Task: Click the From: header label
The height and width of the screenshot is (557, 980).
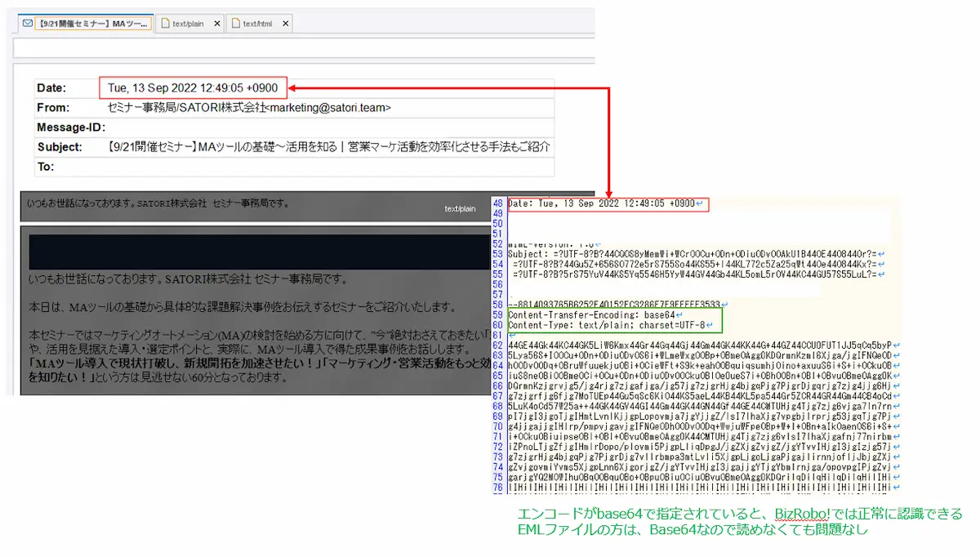Action: (x=53, y=108)
